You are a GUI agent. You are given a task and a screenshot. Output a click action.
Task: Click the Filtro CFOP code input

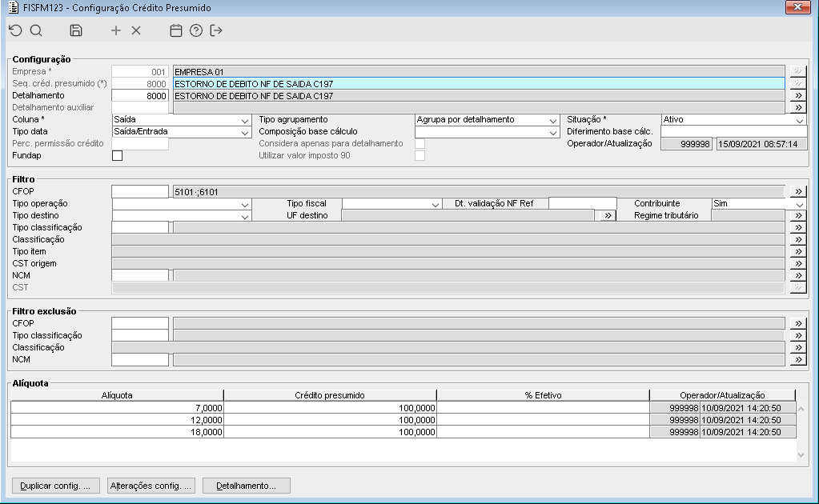point(140,191)
